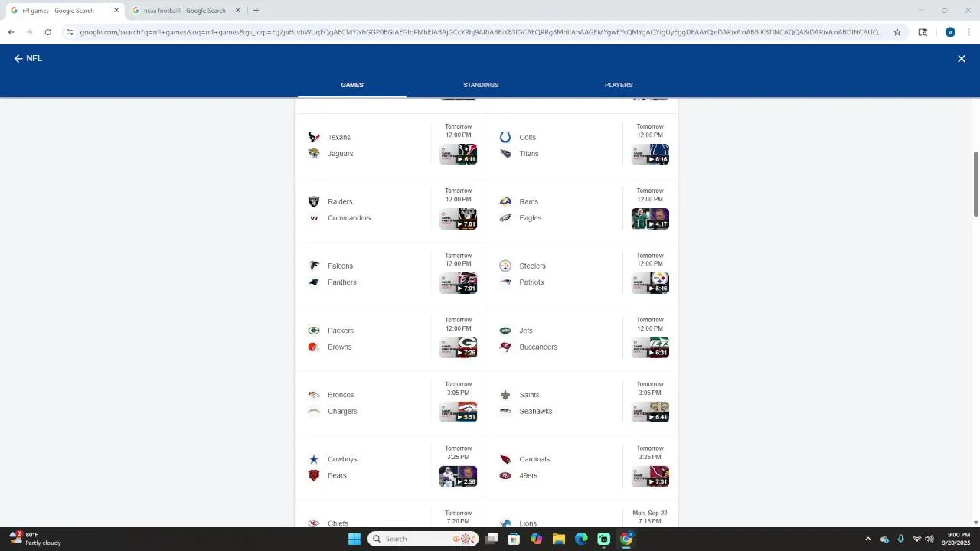The width and height of the screenshot is (980, 551).
Task: Close the NFL overlay panel
Action: (x=962, y=59)
